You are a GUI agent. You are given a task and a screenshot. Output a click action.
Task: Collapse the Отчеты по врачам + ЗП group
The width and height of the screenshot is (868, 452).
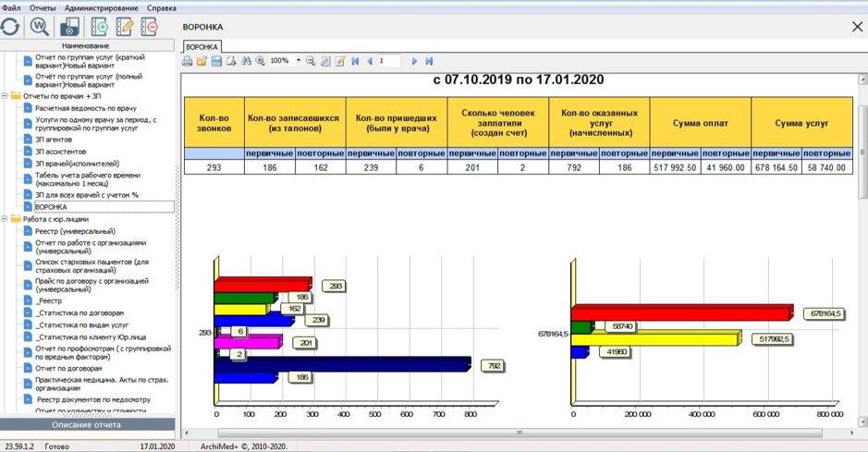(5, 96)
